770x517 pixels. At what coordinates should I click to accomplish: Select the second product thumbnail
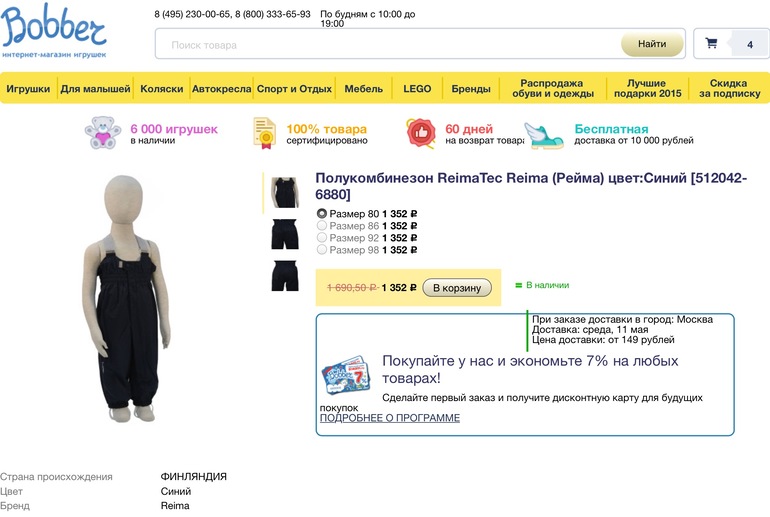click(285, 234)
